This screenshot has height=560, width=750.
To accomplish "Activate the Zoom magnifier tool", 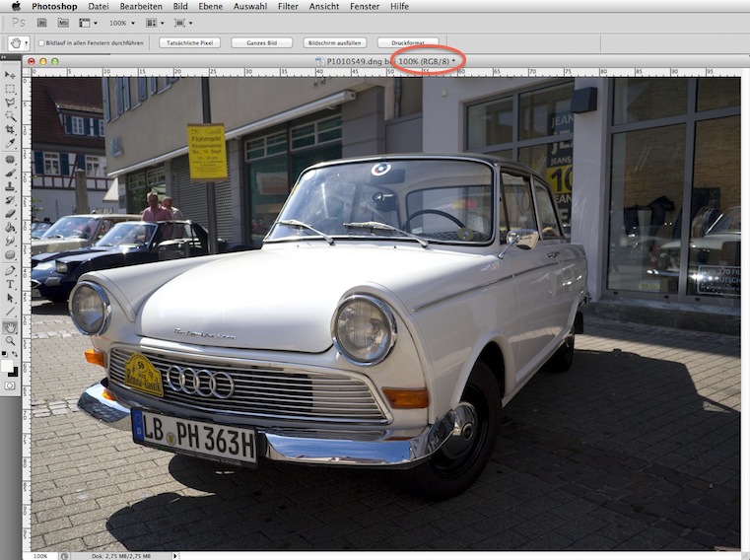I will (10, 340).
